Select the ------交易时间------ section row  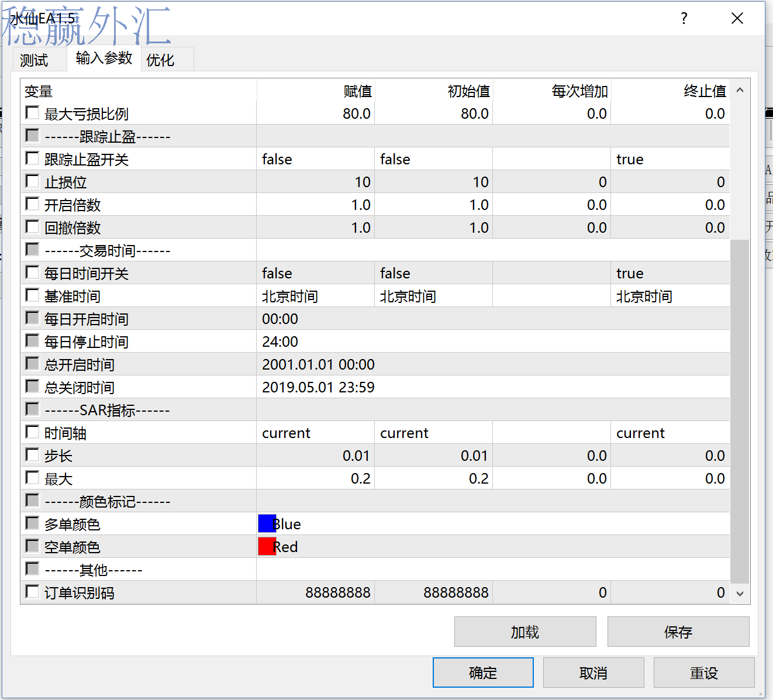[375, 250]
